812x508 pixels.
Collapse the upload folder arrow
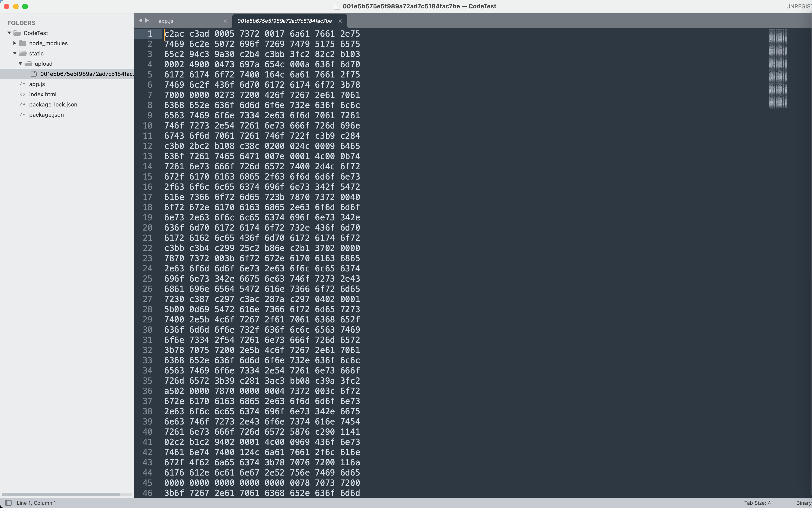tap(20, 64)
